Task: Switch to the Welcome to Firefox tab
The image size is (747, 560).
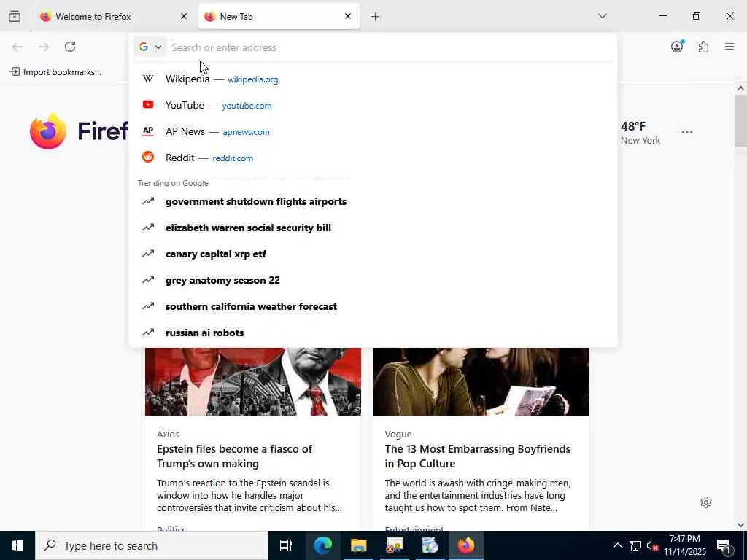Action: click(x=115, y=16)
